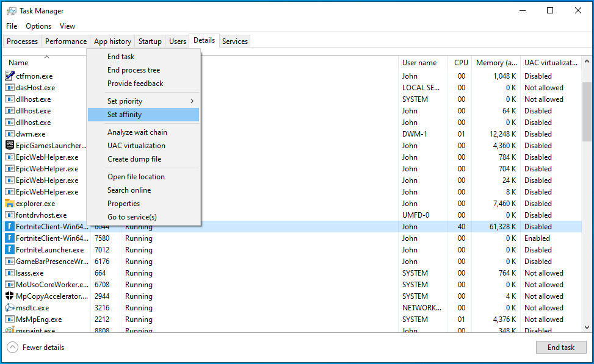Viewport: 594px width, 364px height.
Task: Click the lsass.exe process icon
Action: 10,273
